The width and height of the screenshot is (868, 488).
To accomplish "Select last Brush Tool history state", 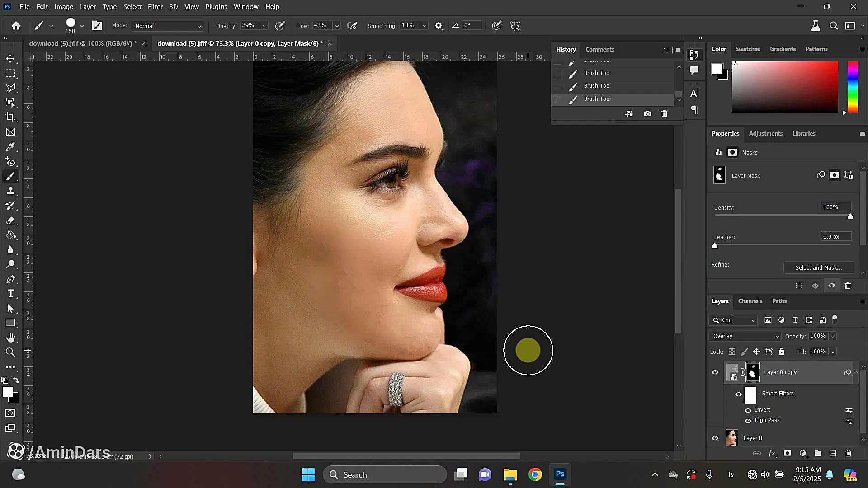I will [x=613, y=99].
